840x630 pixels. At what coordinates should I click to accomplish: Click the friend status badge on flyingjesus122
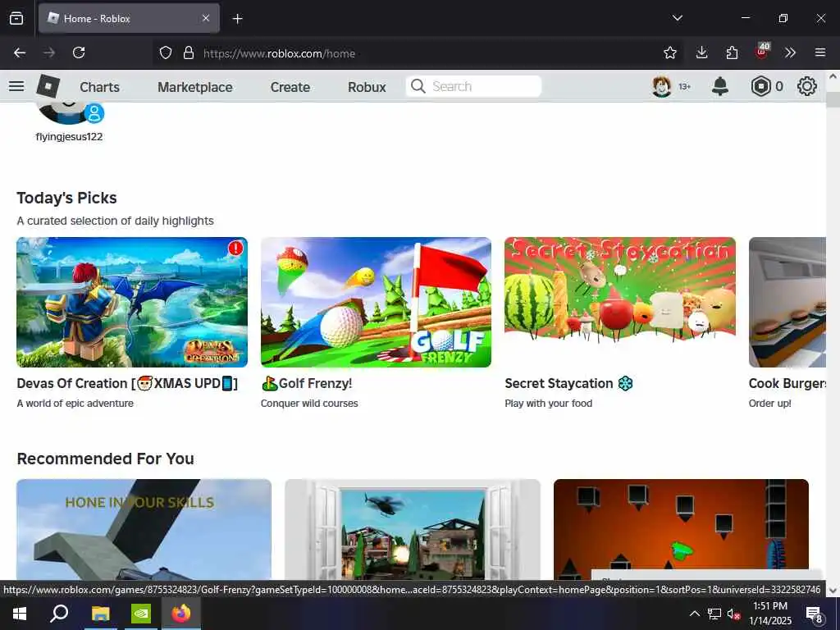[95, 113]
